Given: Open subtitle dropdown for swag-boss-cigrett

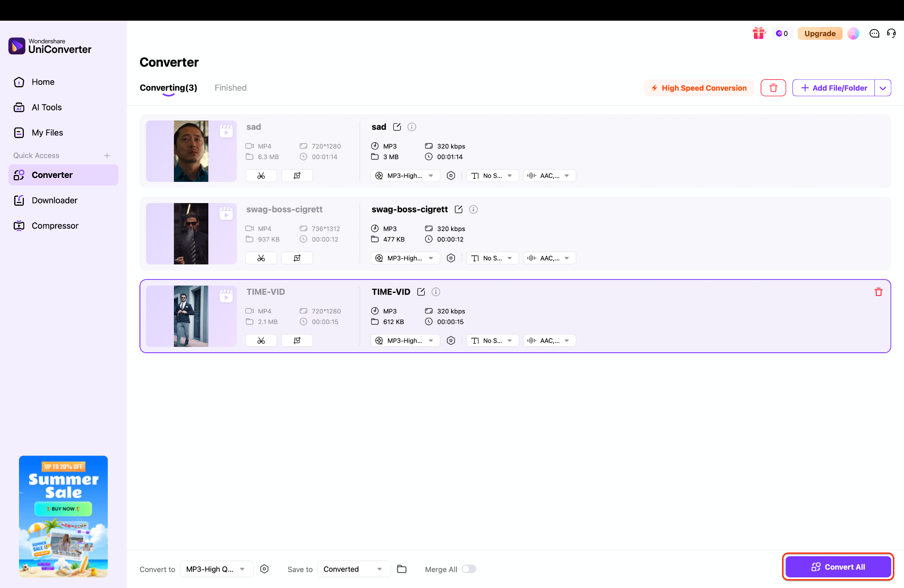Looking at the screenshot, I should coord(492,258).
